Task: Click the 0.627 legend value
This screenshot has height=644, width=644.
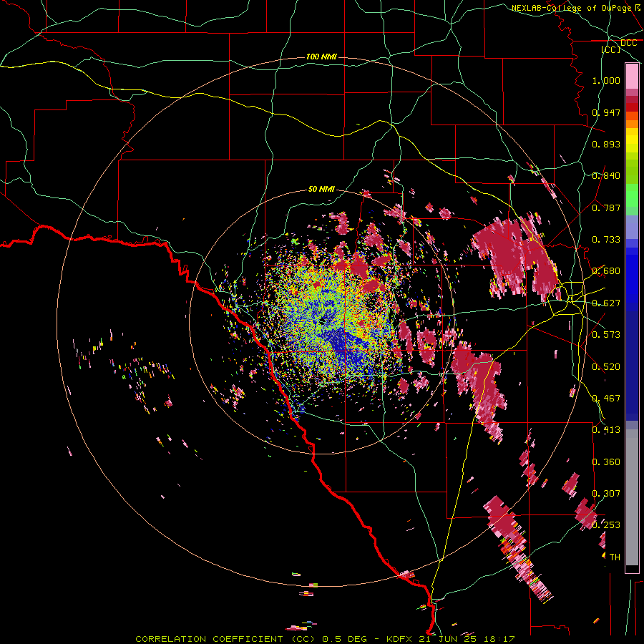Action: 606,303
